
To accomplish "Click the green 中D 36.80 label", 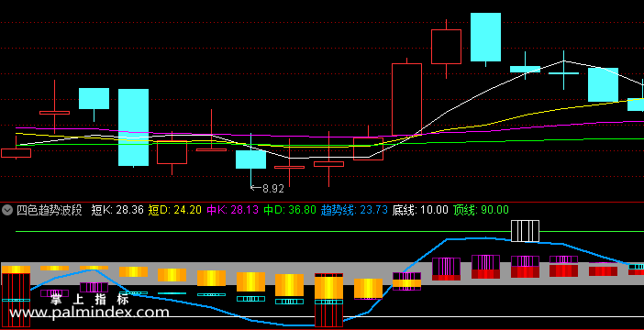I will coord(290,211).
